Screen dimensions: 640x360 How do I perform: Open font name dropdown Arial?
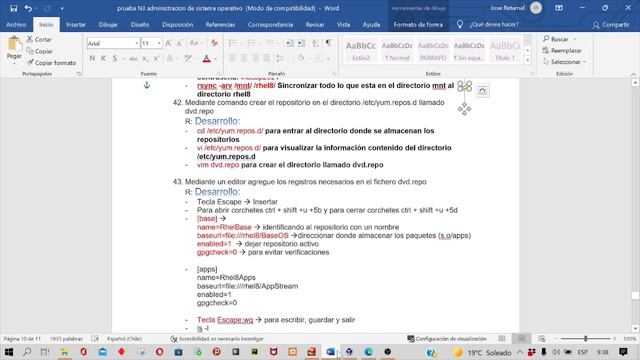137,43
